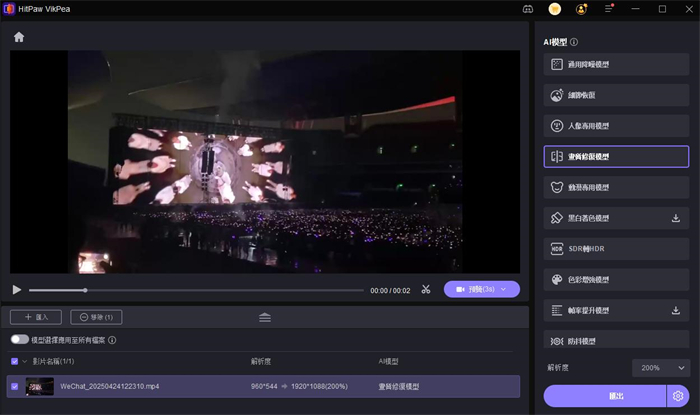Viewport: 700px width, 415px height.
Task: Download the 黑白著色模型 colorize model
Action: (675, 218)
